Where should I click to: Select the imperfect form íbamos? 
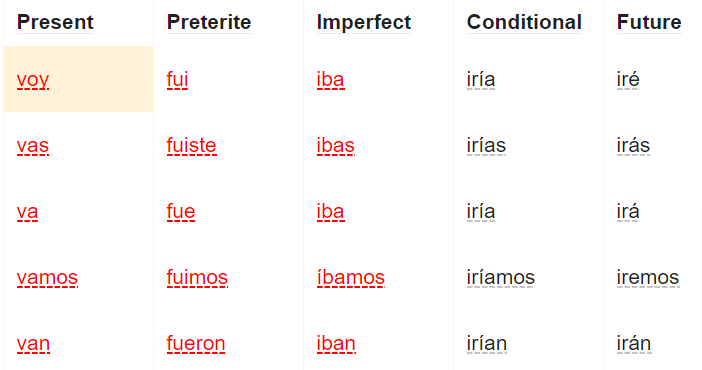[351, 278]
